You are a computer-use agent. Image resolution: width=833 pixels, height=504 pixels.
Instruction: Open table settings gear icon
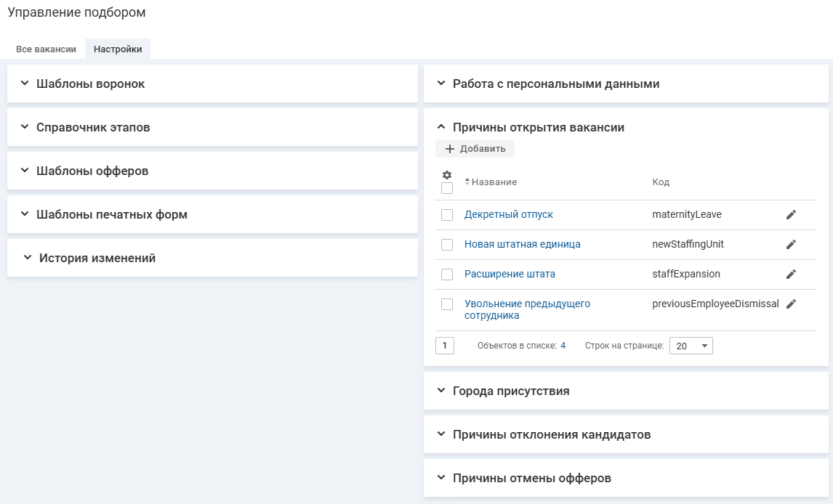click(447, 175)
